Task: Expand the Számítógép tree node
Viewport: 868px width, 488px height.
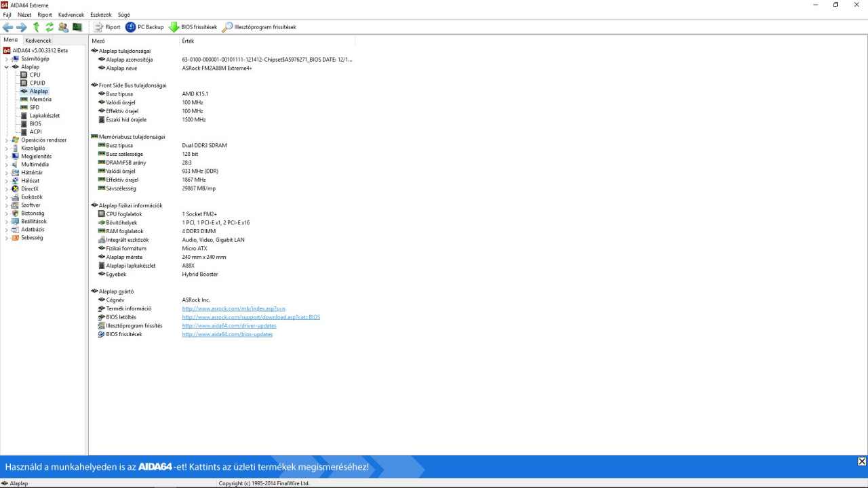Action: [7, 58]
